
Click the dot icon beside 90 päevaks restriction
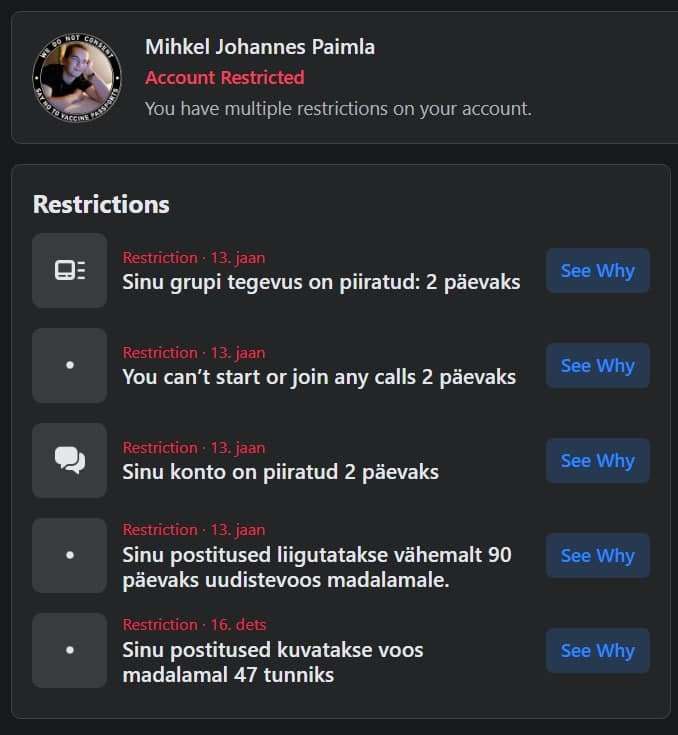(69, 555)
